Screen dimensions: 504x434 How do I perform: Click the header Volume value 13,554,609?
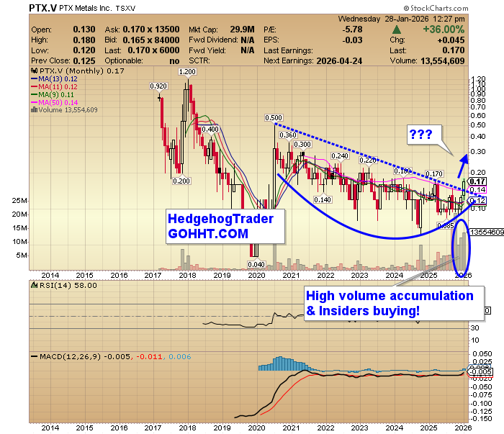click(x=443, y=61)
